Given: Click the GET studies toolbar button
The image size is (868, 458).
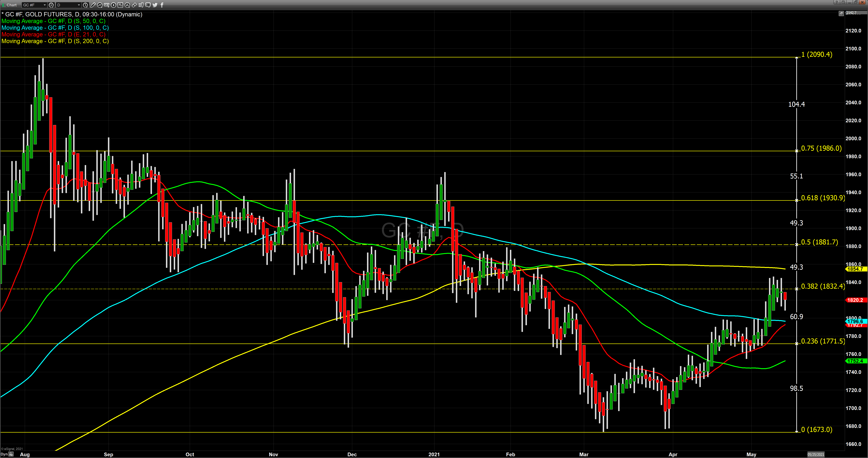Looking at the screenshot, I should click(x=106, y=5).
